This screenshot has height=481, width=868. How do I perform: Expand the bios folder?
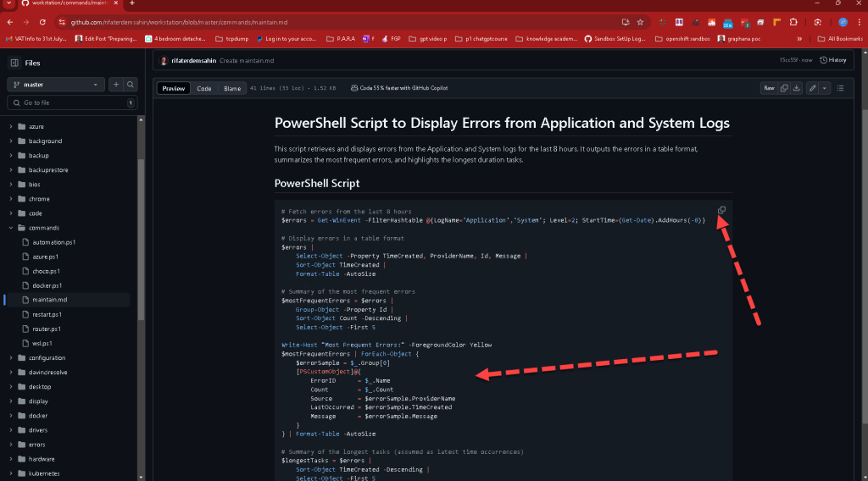[x=11, y=184]
